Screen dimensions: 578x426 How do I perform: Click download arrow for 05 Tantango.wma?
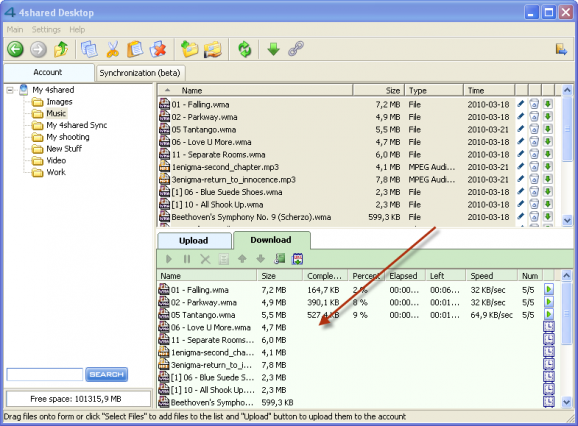(548, 129)
